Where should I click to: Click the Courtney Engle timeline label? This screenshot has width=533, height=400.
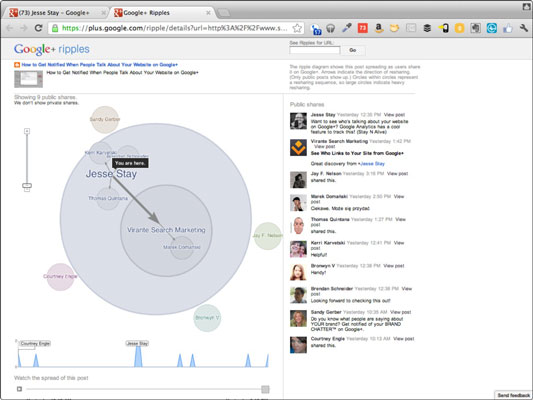(35, 344)
